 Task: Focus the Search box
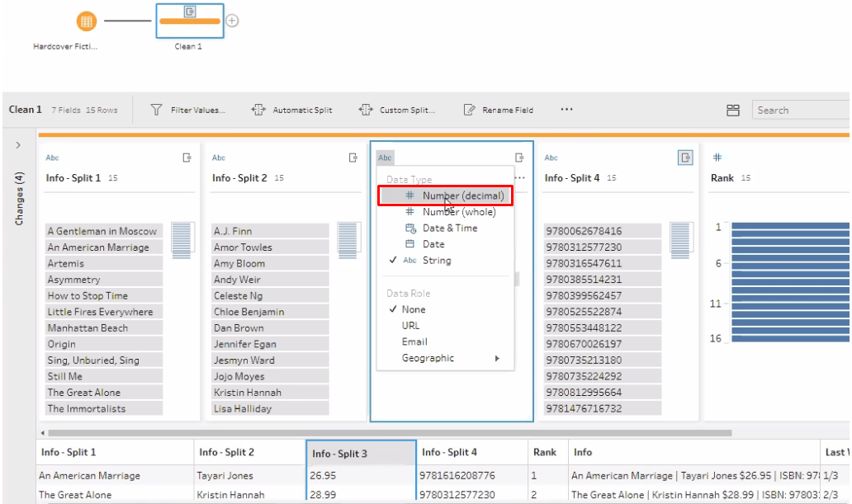[x=801, y=111]
